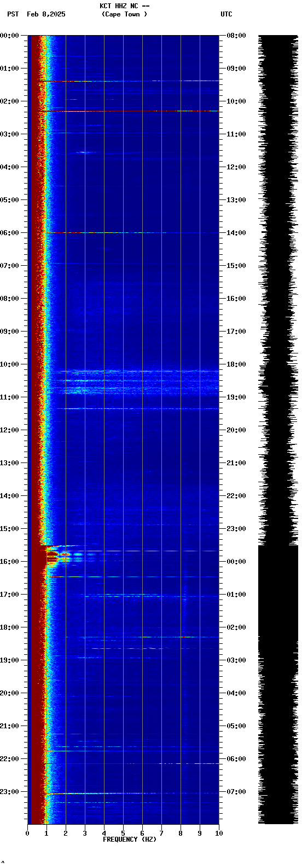Click the 20:00 PST time label
Screen dimensions: 302x868
tap(10, 693)
